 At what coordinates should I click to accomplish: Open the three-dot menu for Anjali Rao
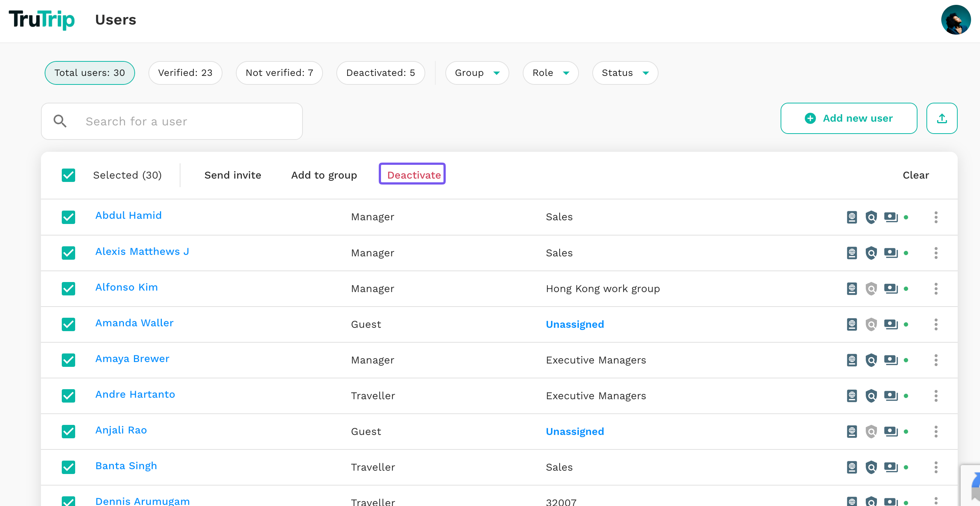936,432
